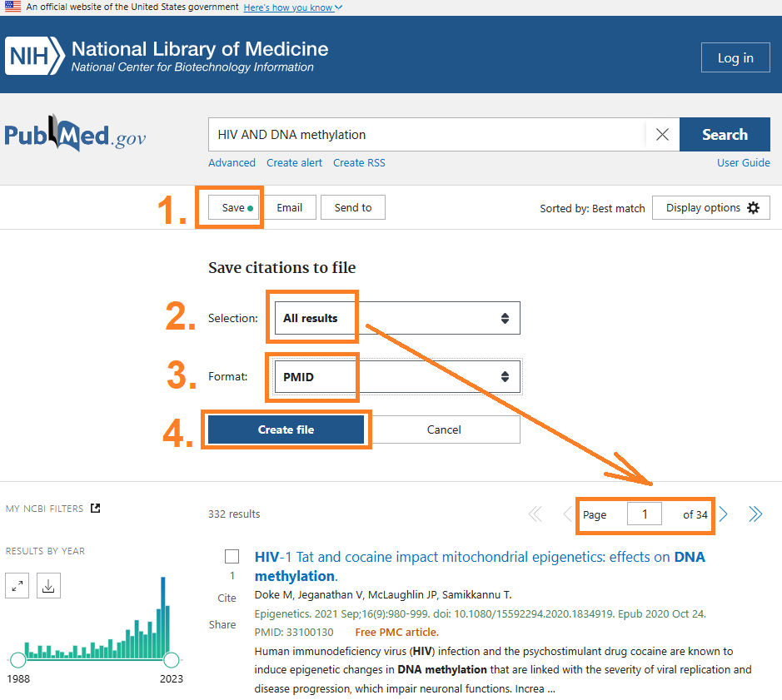
Task: Open the Display options menu
Action: click(710, 208)
